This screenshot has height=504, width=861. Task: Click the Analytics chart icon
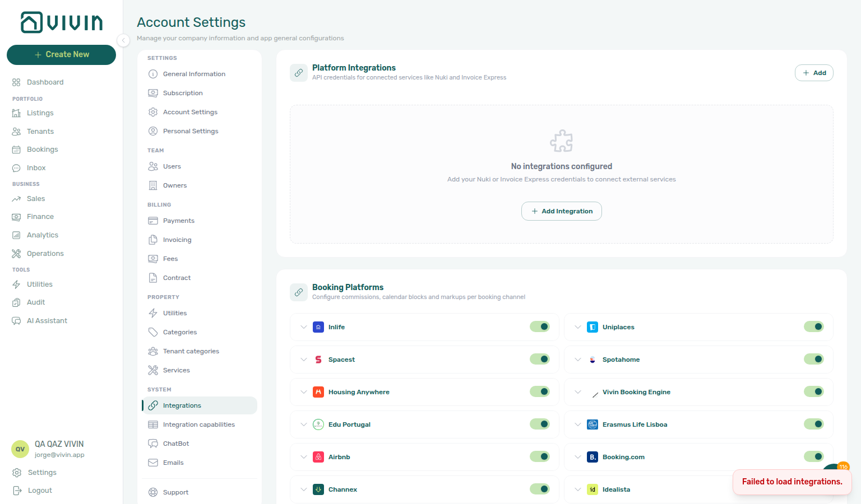pyautogui.click(x=16, y=235)
